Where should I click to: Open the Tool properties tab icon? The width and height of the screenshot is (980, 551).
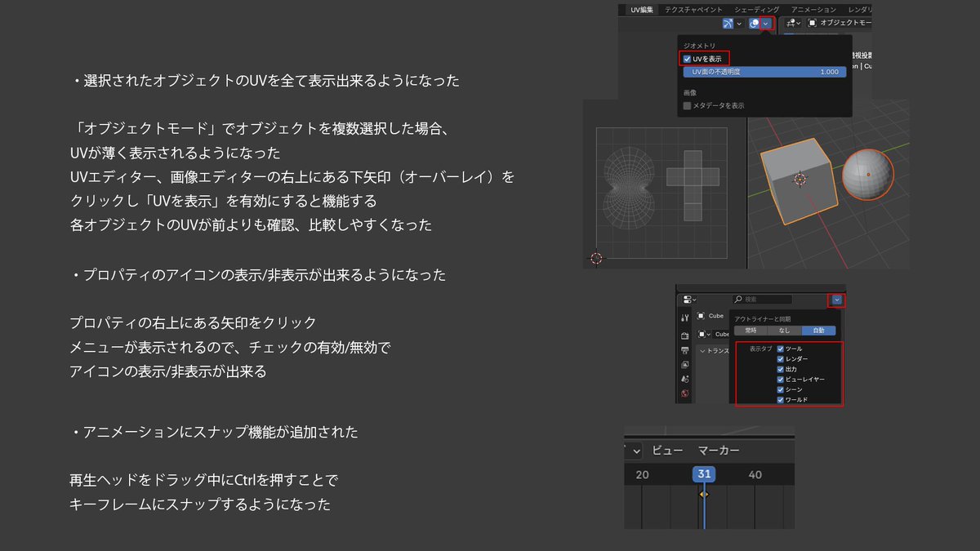[684, 318]
